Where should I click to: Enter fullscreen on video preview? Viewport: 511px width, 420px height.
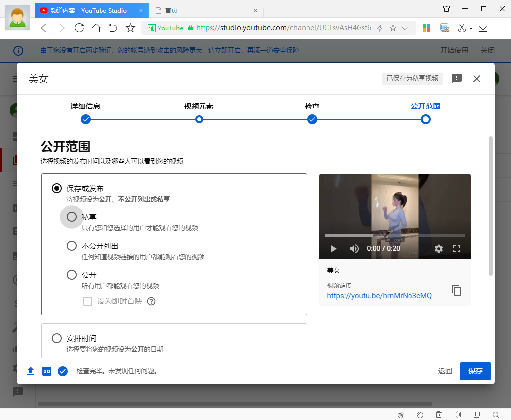pyautogui.click(x=457, y=249)
